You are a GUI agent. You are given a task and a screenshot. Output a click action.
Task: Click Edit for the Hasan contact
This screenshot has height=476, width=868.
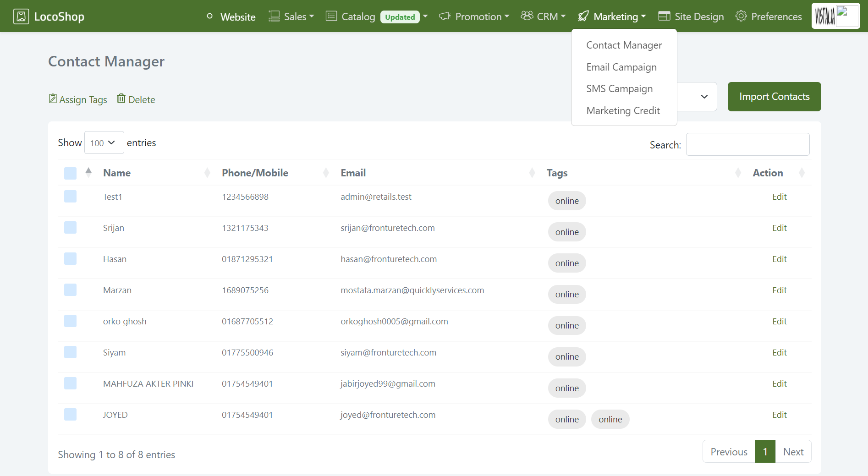coord(779,259)
